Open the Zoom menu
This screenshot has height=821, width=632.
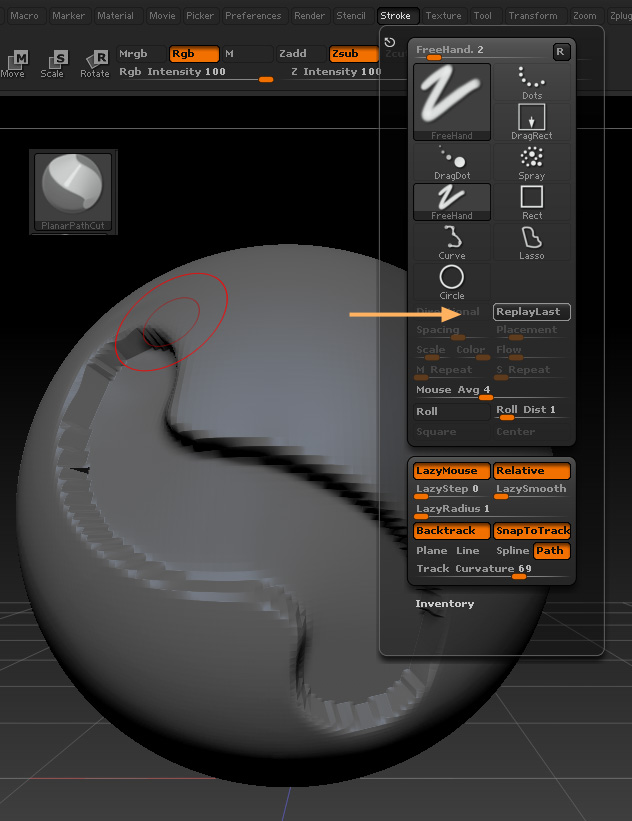pyautogui.click(x=585, y=16)
